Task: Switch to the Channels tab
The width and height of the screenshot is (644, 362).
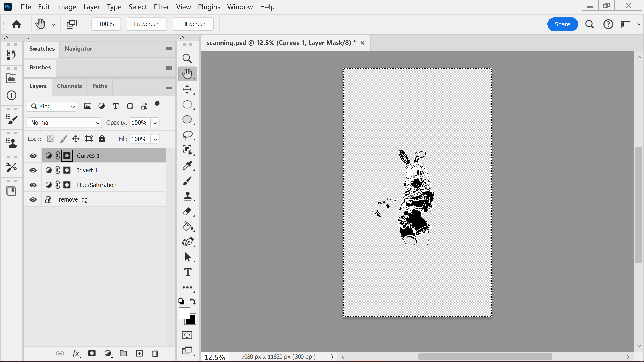Action: (x=69, y=86)
